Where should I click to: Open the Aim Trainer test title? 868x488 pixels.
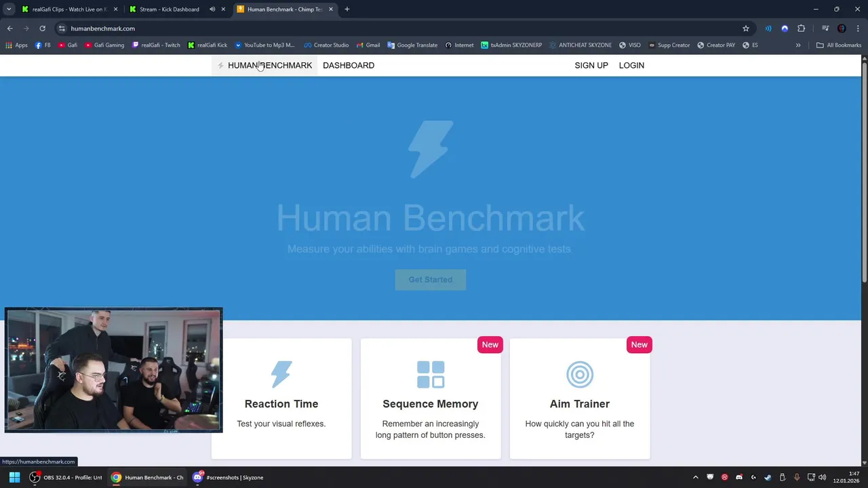click(580, 404)
